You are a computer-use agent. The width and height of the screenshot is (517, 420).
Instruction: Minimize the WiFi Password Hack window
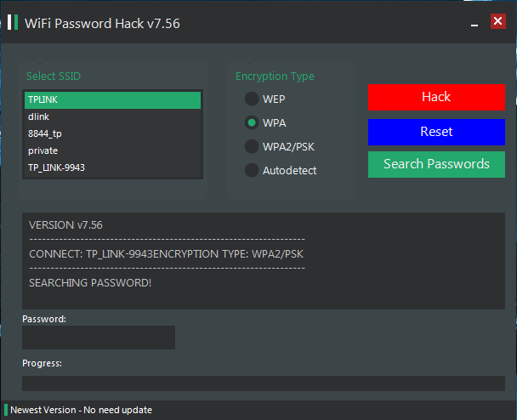(474, 25)
